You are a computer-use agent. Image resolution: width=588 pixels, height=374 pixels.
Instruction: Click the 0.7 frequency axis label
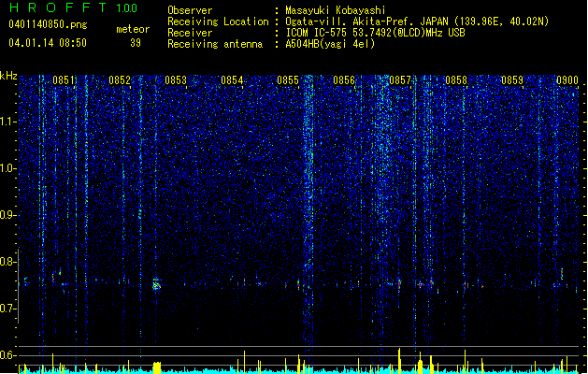pos(8,309)
